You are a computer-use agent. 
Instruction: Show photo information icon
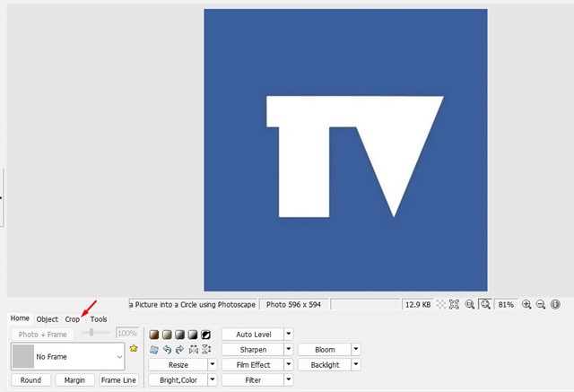coord(555,304)
